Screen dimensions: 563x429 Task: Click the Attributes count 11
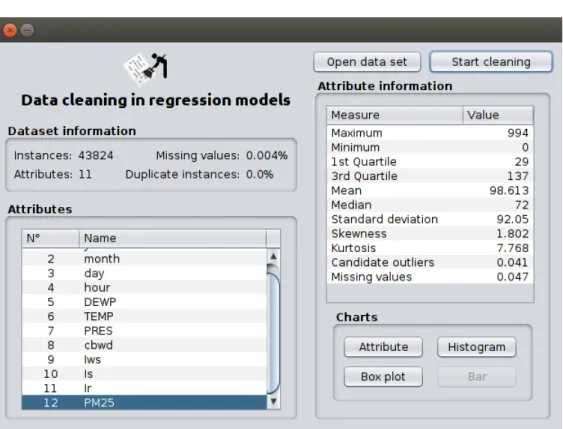tap(85, 174)
